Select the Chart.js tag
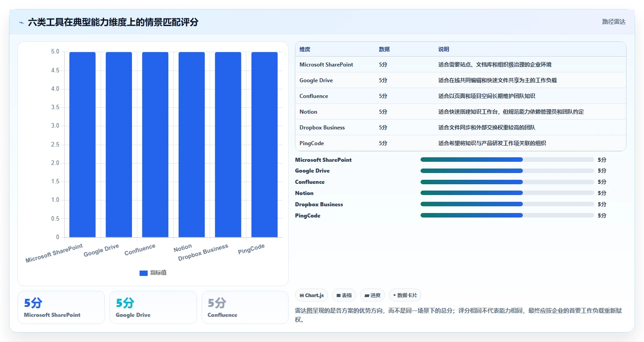Screen dimensions: 644x342 (311, 295)
